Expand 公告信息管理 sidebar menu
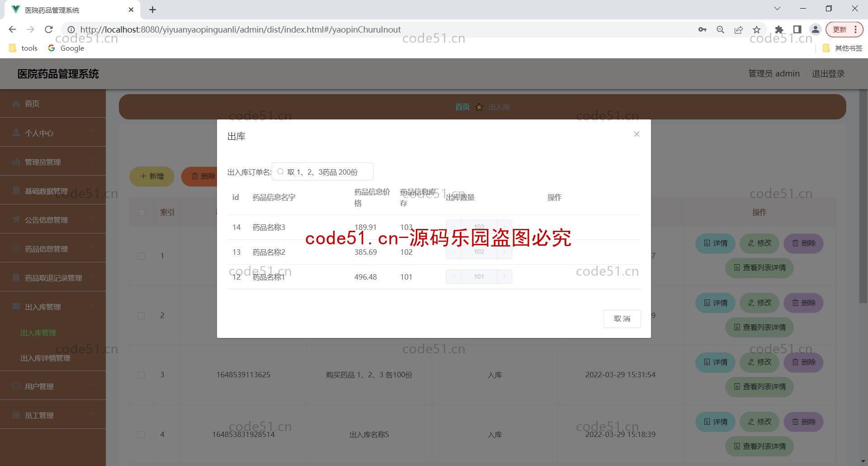 53,219
